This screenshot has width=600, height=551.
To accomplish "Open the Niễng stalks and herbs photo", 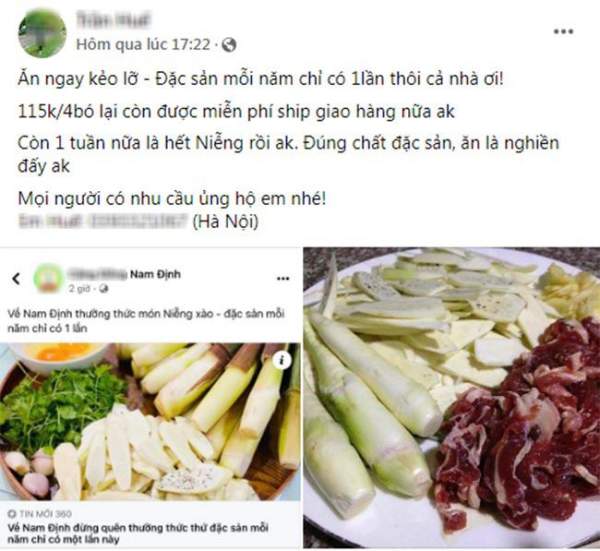I will [x=150, y=422].
